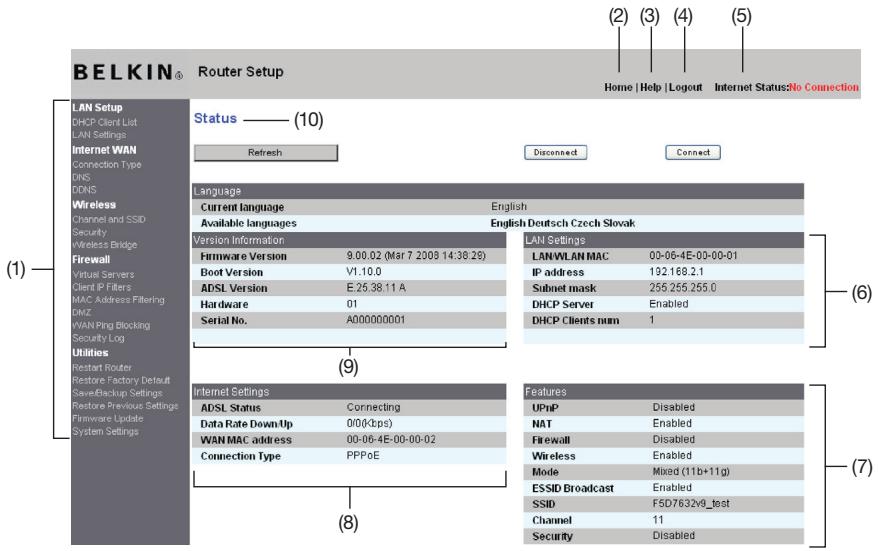This screenshot has height=551, width=878.
Task: Click IP address value 192.168.2.1
Action: pyautogui.click(x=676, y=272)
